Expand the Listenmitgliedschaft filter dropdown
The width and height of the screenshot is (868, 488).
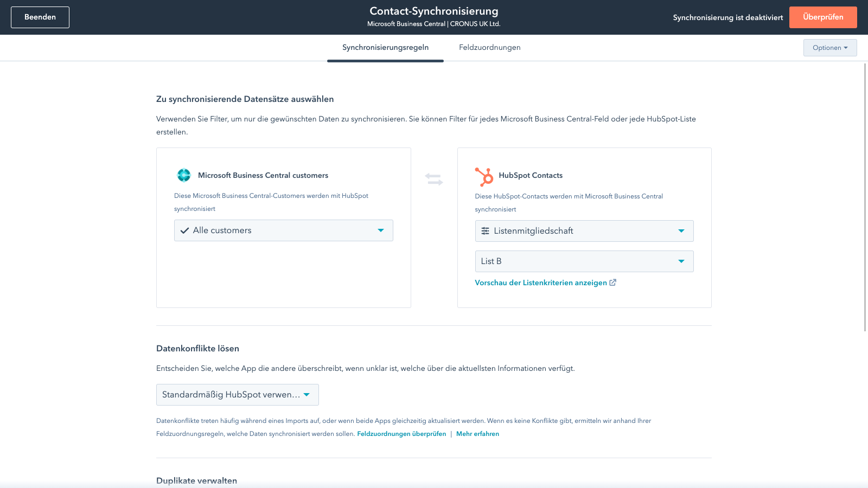click(584, 231)
